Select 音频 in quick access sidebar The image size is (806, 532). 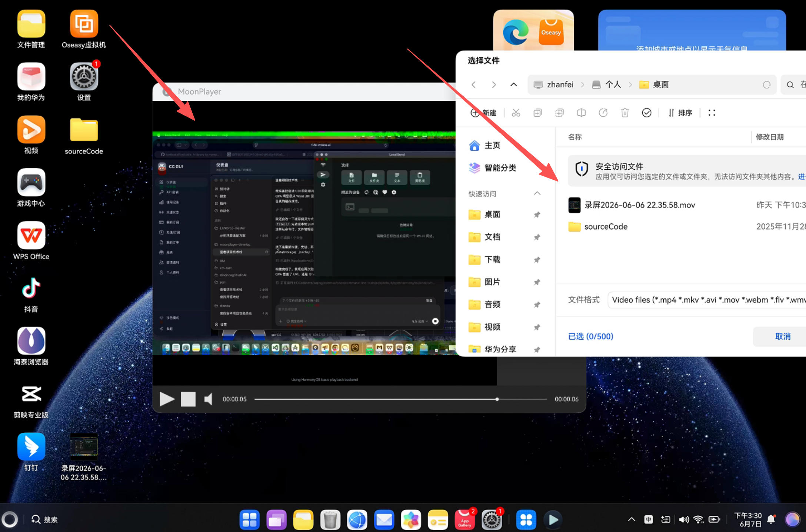tap(484, 305)
